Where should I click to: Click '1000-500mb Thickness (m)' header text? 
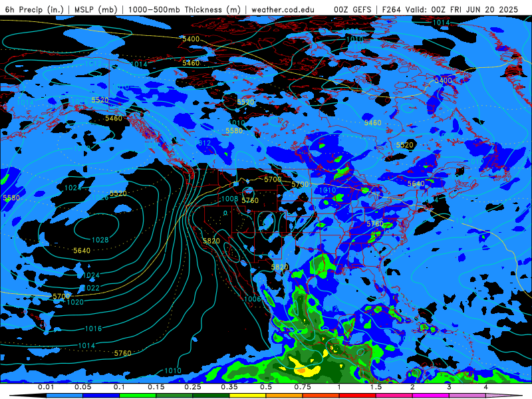tap(184, 9)
